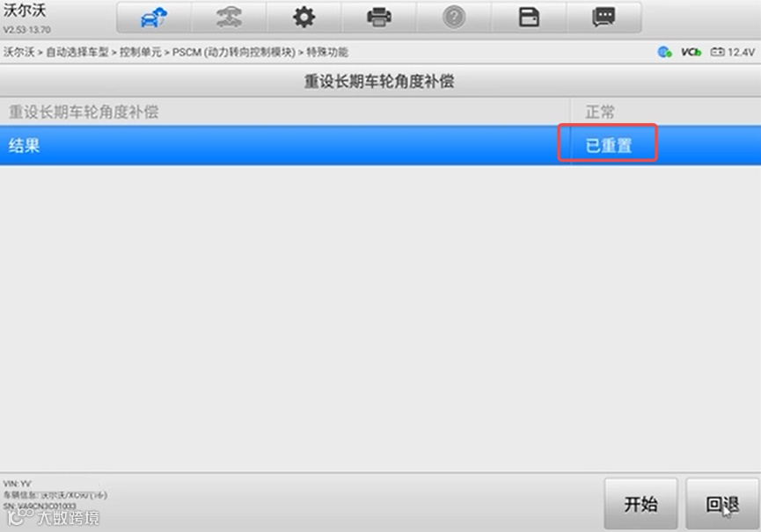Open the vehicle cloud diagnostics icon
The image size is (761, 532).
coord(154,18)
